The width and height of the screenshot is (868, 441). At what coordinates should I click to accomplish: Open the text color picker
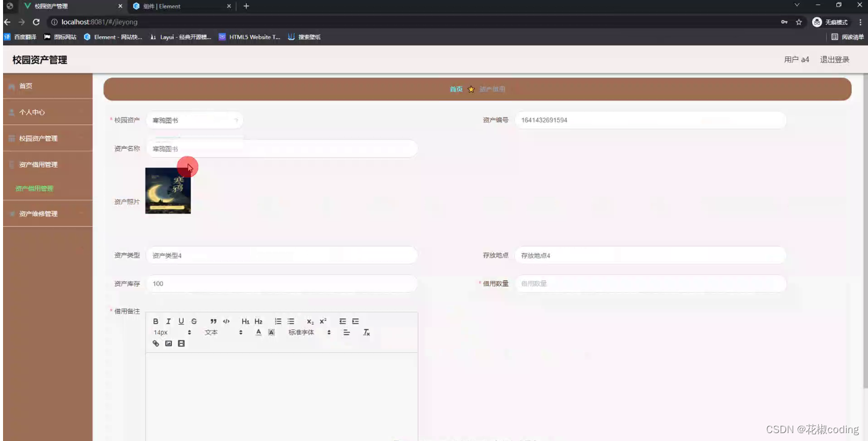point(258,332)
